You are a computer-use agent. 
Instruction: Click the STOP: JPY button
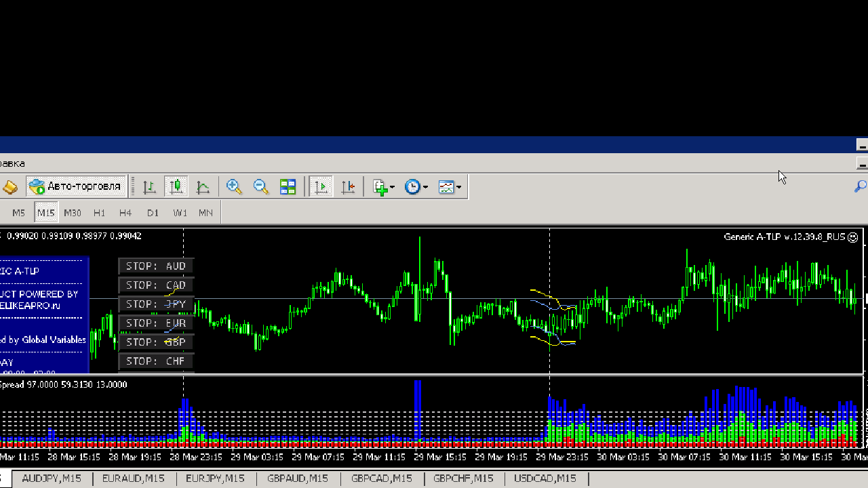(156, 304)
